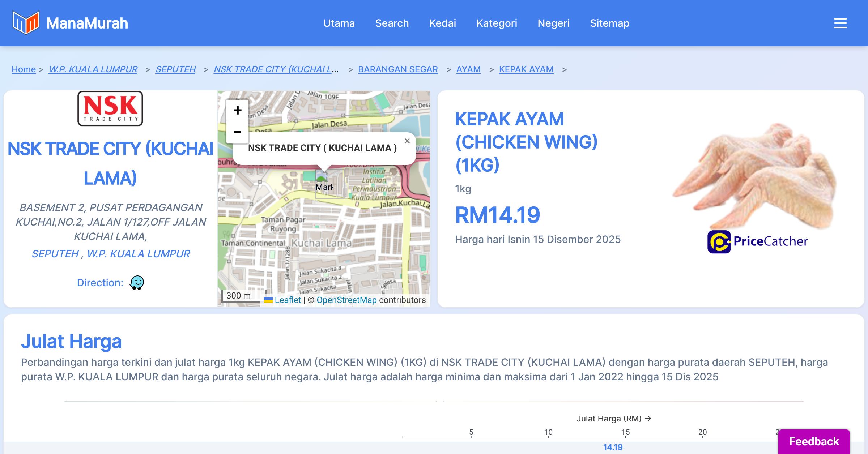Click the NSK Trade City store logo

pyautogui.click(x=110, y=108)
